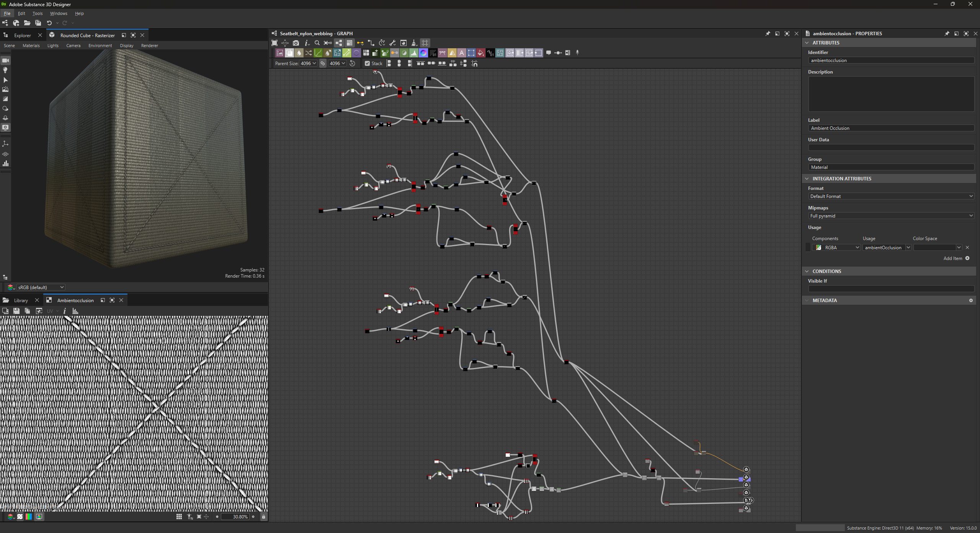Remove the ambientOcclusion usage row
Image resolution: width=980 pixels, height=533 pixels.
click(967, 248)
